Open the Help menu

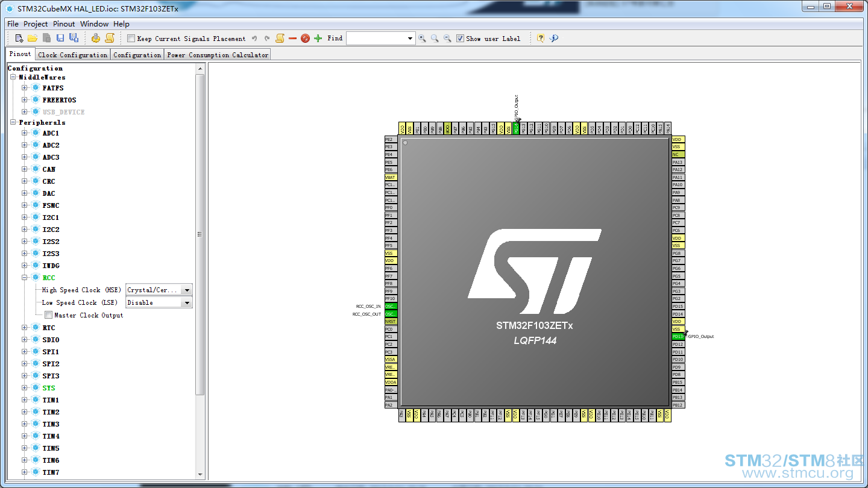coord(122,24)
